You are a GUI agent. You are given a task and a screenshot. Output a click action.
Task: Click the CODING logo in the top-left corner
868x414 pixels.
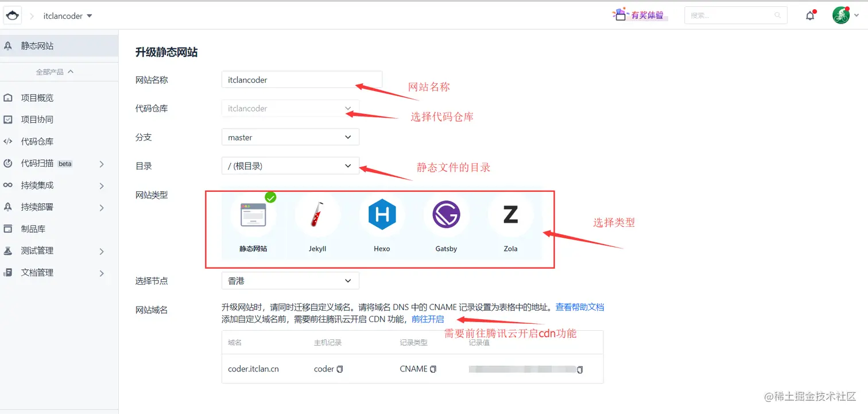tap(12, 15)
